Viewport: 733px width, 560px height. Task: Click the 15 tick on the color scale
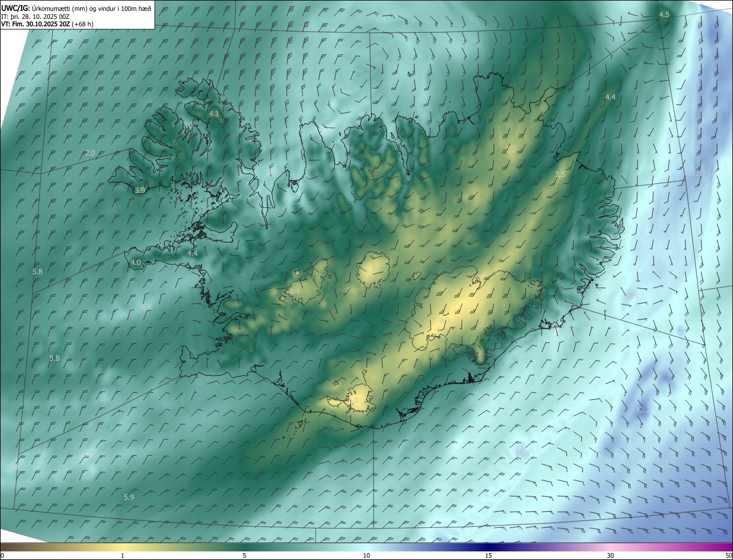point(488,556)
